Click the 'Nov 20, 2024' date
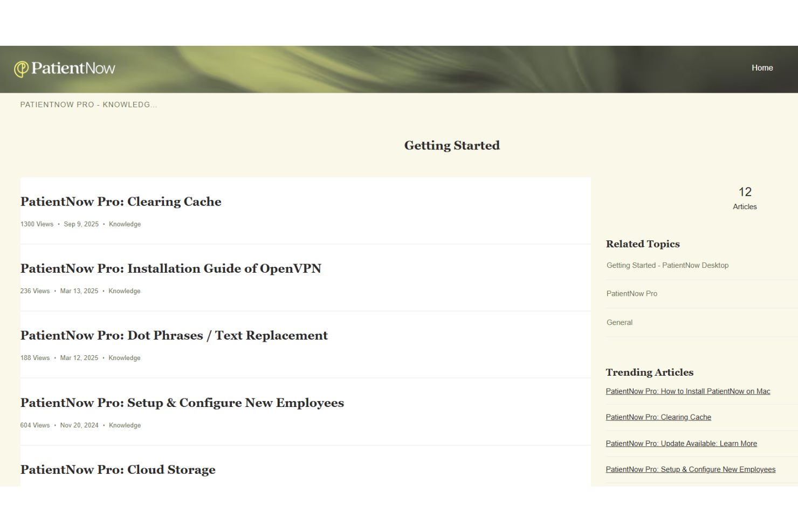This screenshot has height=532, width=798. (79, 425)
